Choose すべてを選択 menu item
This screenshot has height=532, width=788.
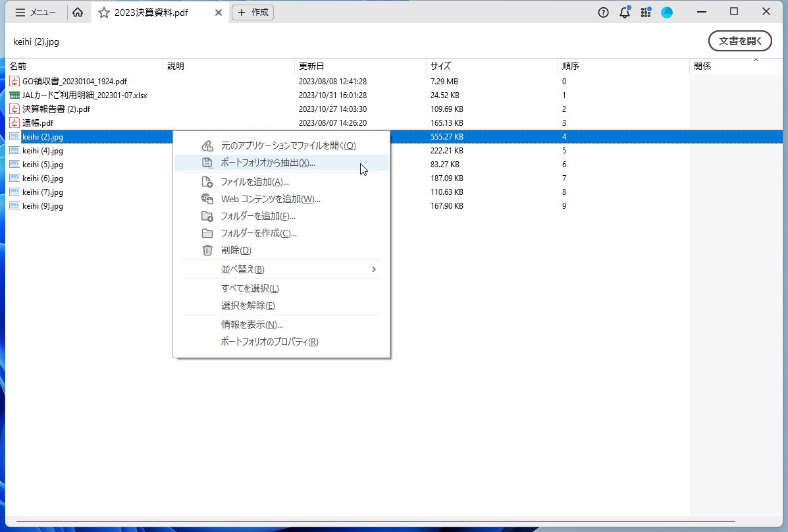tap(282, 288)
